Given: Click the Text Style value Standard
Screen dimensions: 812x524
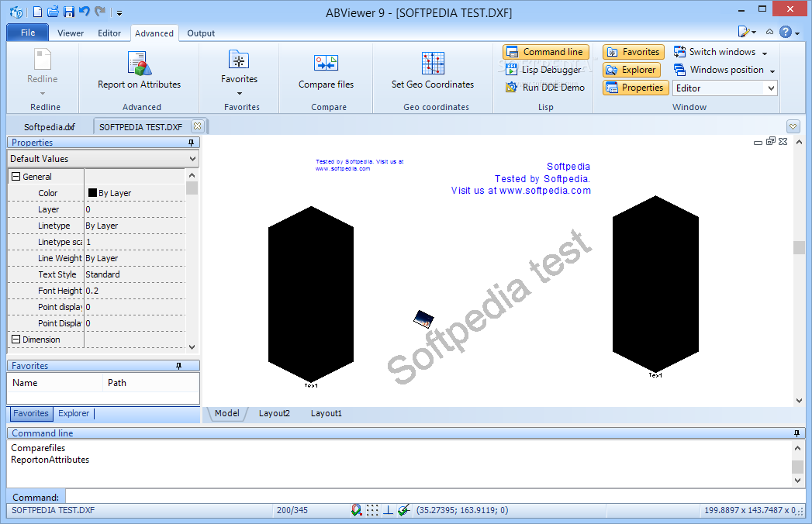Looking at the screenshot, I should click(135, 274).
